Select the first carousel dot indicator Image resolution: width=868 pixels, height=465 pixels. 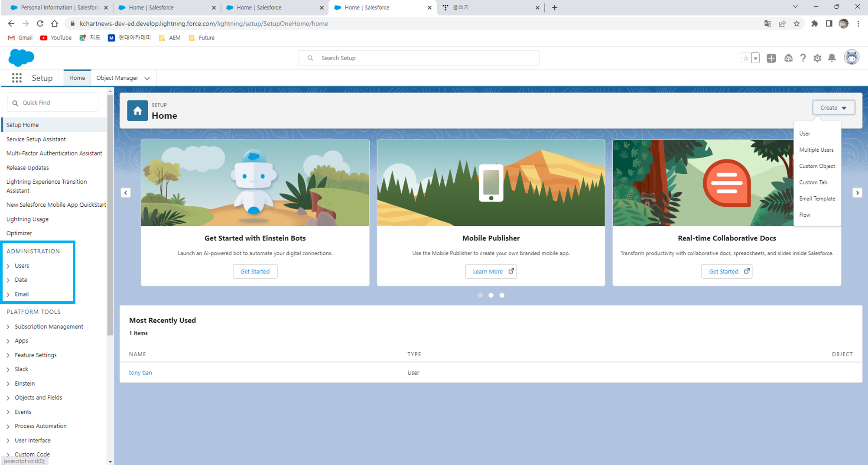(x=480, y=295)
